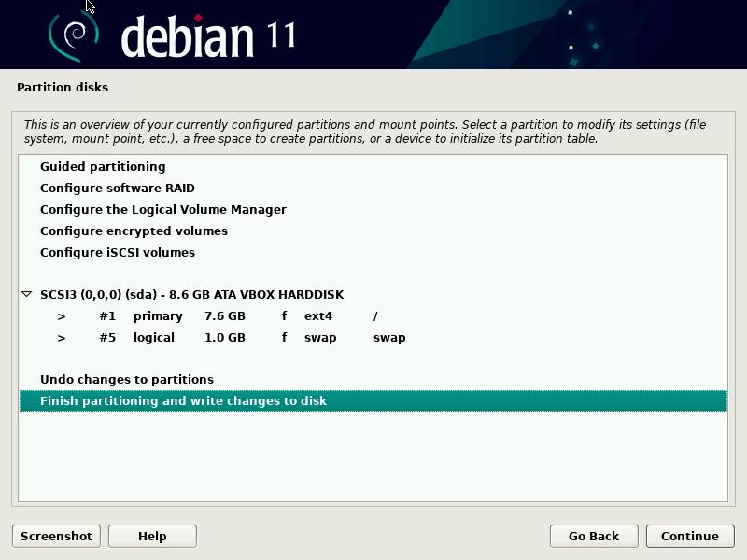Click the Partition disks title heading
747x560 pixels.
click(63, 87)
